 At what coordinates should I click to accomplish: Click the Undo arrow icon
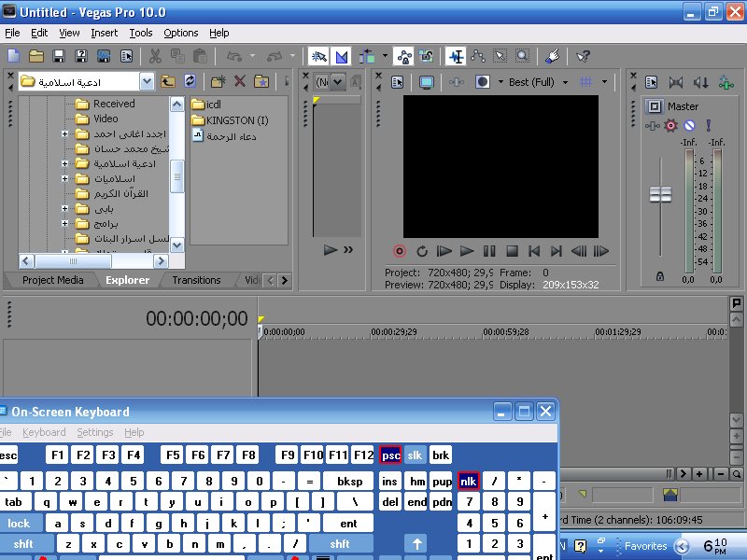tap(234, 56)
